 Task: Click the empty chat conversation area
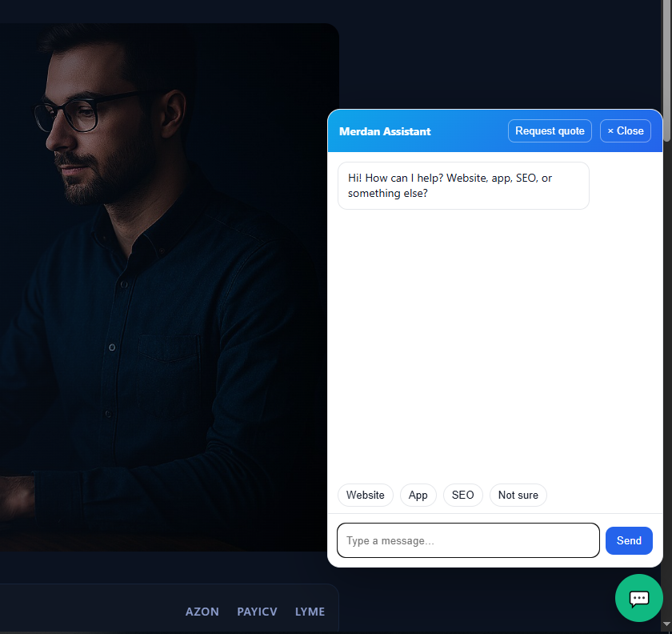(x=495, y=343)
